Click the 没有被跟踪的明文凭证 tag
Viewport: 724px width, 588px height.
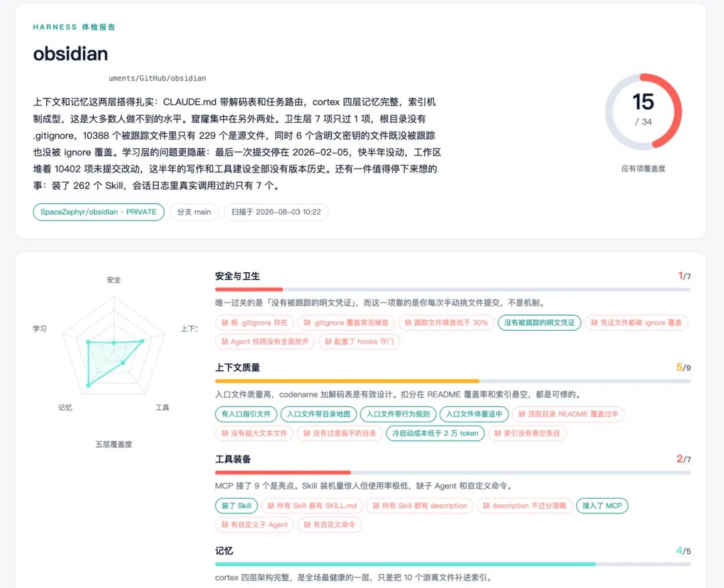(539, 322)
